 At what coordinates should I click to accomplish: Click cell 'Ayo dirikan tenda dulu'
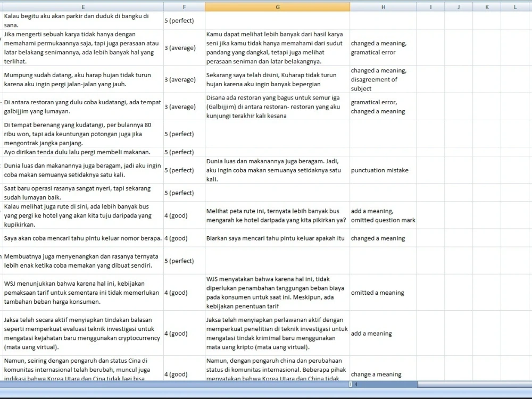pyautogui.click(x=83, y=152)
